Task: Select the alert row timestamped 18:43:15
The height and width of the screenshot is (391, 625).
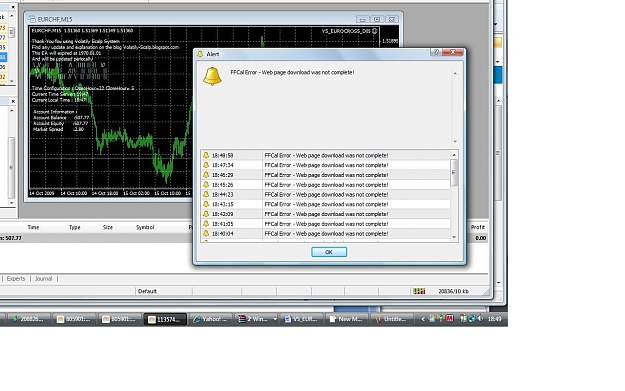Action: click(x=326, y=204)
